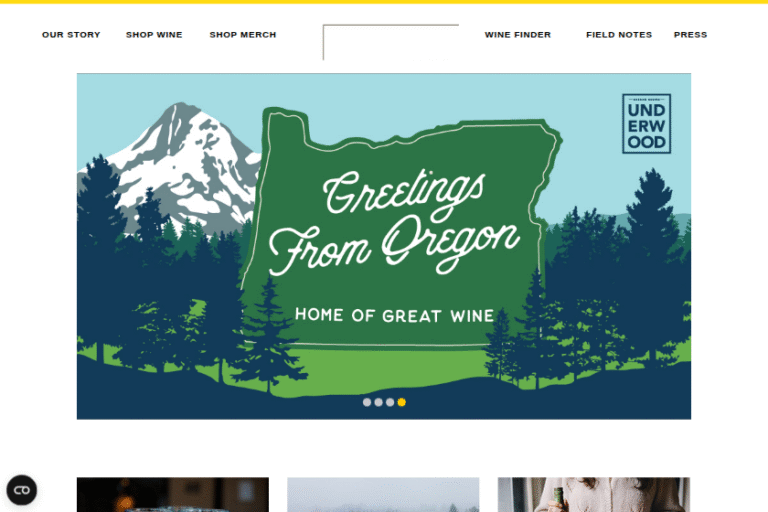Click the center header logo box
Screen dimensions: 768x512
click(x=391, y=42)
